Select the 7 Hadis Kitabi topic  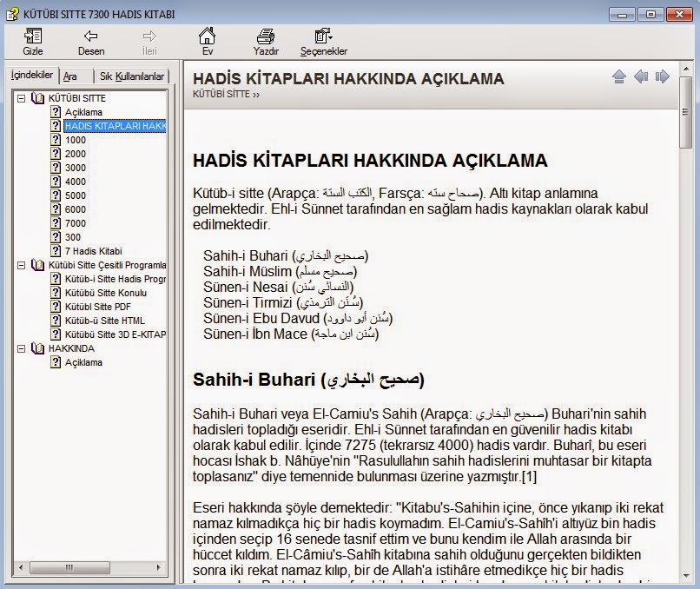tap(93, 251)
